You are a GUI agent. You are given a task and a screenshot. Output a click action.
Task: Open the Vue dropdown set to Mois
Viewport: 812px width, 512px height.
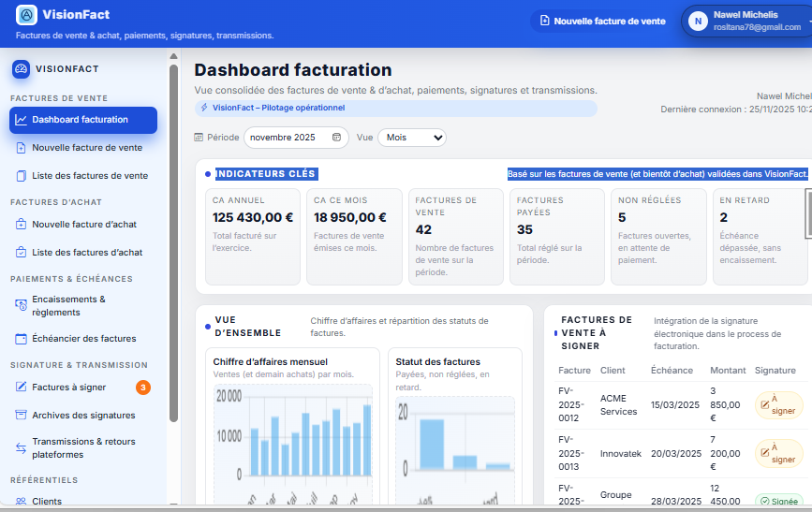point(412,138)
